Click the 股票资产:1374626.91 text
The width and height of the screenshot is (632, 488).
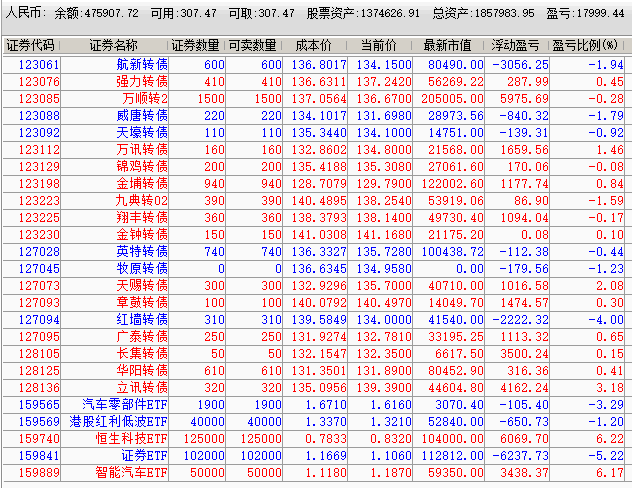363,13
